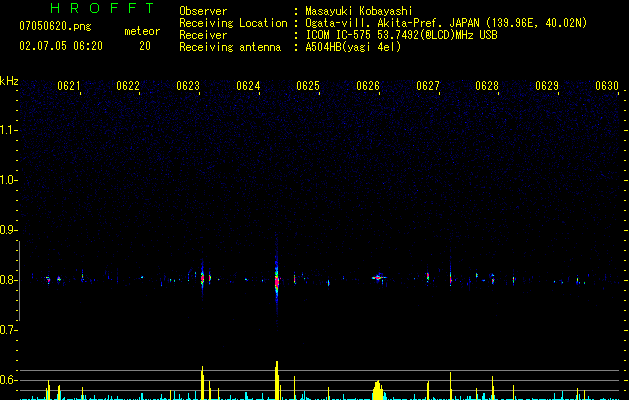This screenshot has width=629, height=400.
Task: Click the Observer label
Action: click(x=203, y=11)
